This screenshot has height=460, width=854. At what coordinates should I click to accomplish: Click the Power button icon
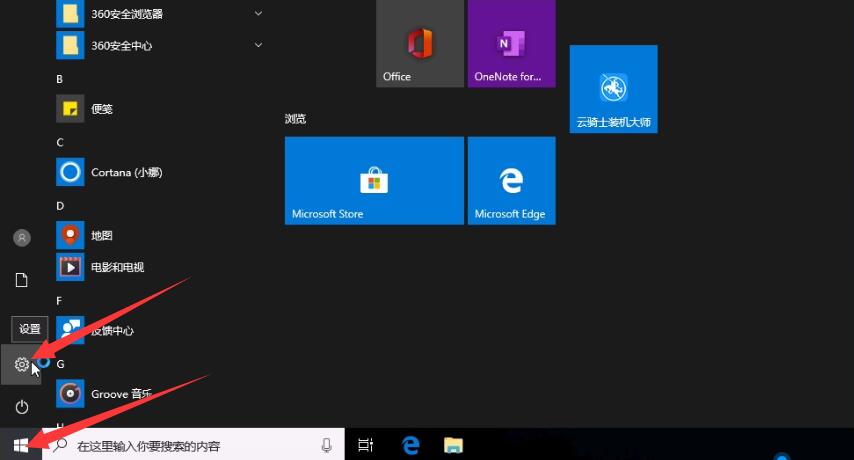point(22,407)
